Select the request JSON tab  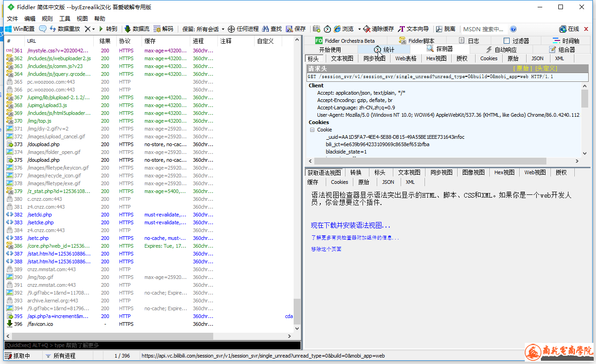[537, 58]
